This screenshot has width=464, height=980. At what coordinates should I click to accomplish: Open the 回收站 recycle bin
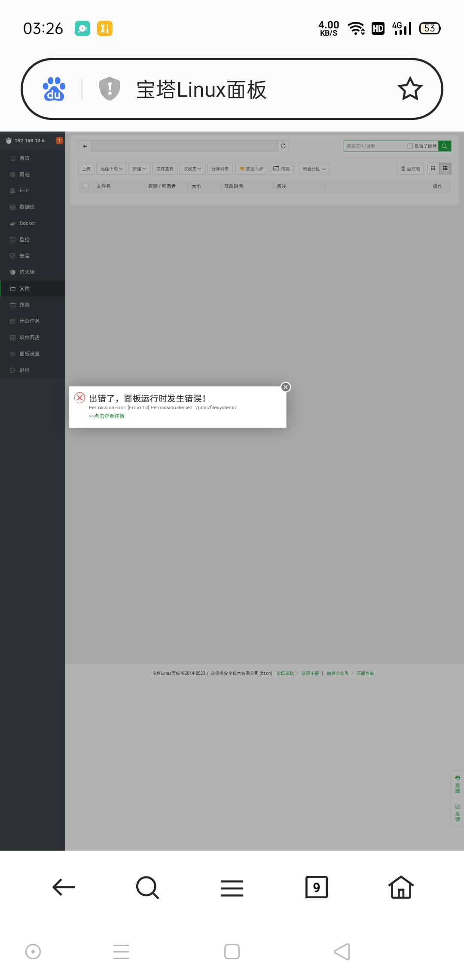coord(411,168)
